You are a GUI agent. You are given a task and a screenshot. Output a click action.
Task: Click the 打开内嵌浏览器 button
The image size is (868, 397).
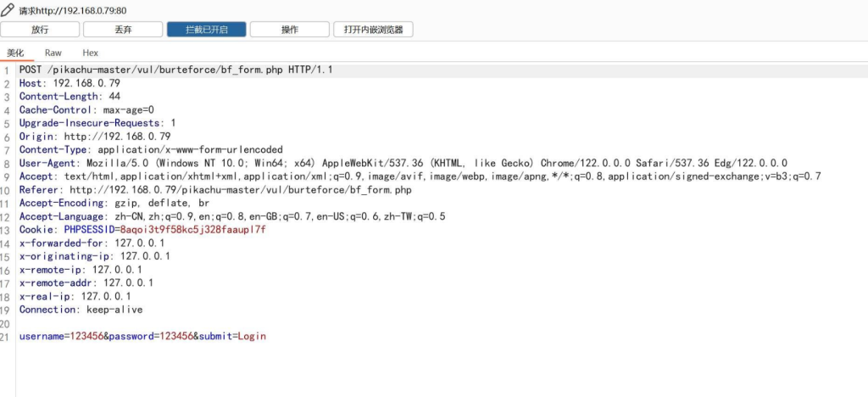click(374, 30)
